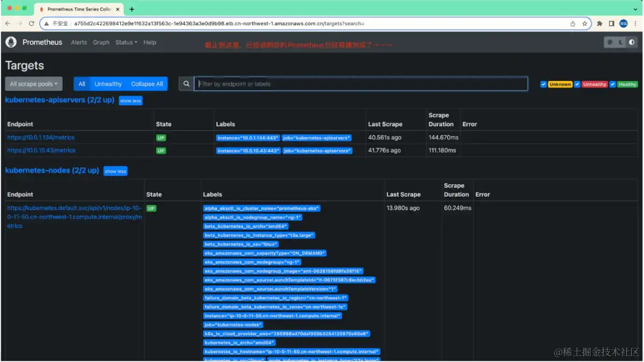Open the Graph page
The width and height of the screenshot is (644, 362).
(101, 42)
